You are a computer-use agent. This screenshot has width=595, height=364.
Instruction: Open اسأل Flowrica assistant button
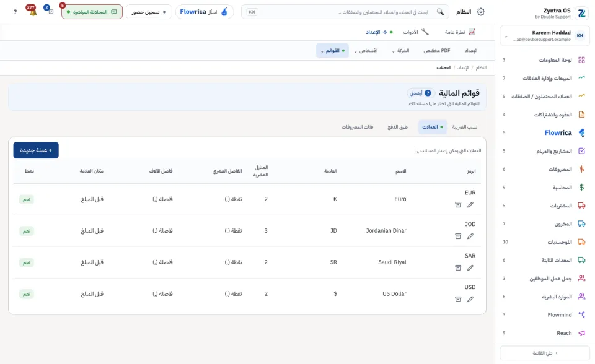tap(204, 12)
